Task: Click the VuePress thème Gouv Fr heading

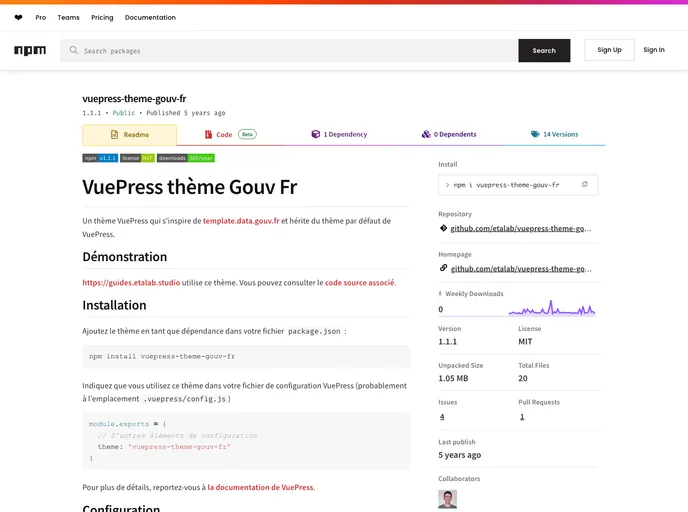Action: [190, 187]
